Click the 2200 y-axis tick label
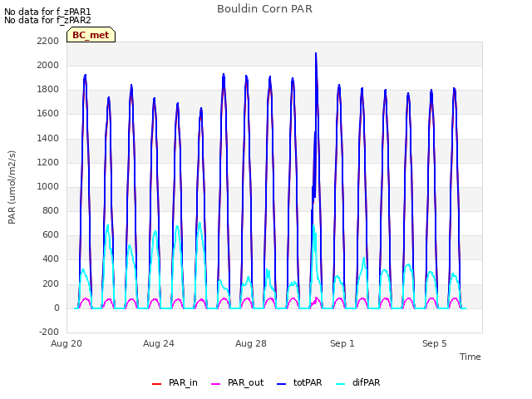Image resolution: width=532 pixels, height=399 pixels. [48, 41]
